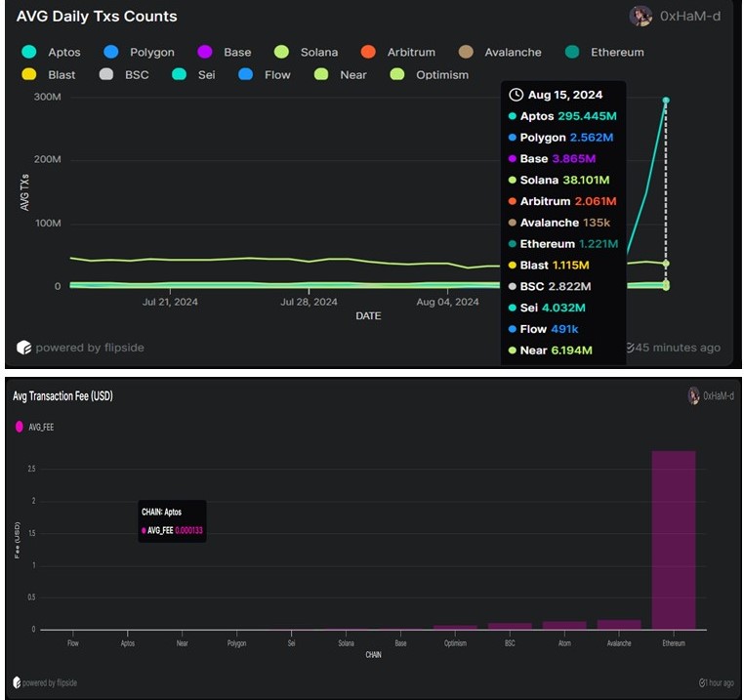This screenshot has height=700, width=744.
Task: Toggle the Optimism series legend entry
Action: click(429, 75)
